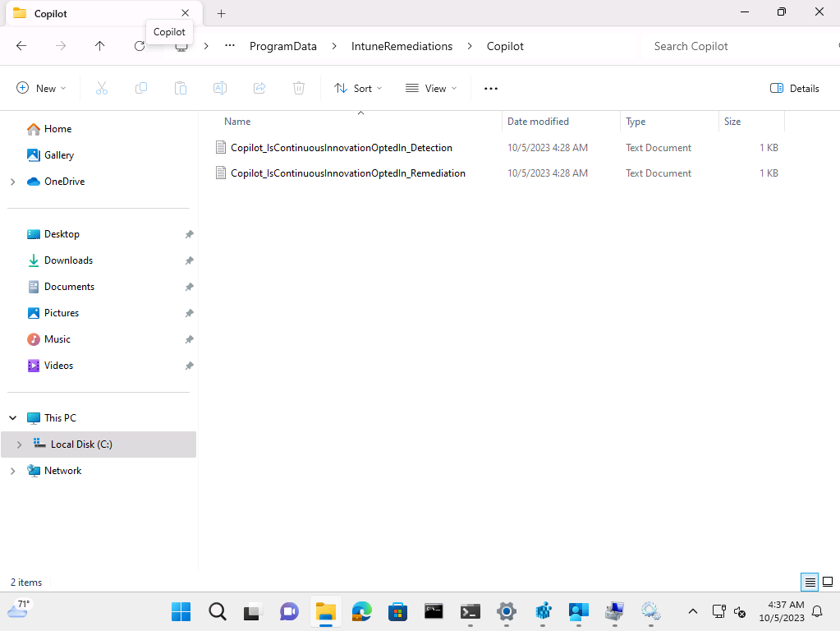This screenshot has height=631, width=840.
Task: Go up one folder level
Action: (x=99, y=46)
